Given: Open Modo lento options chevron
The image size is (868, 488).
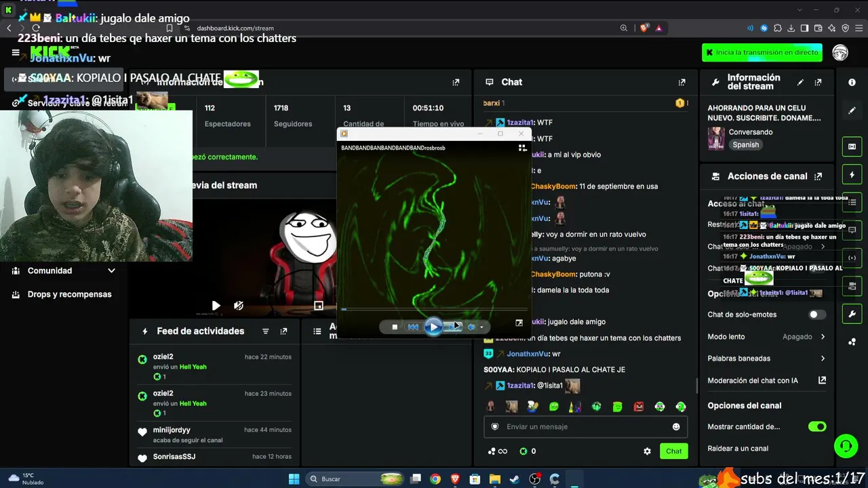Looking at the screenshot, I should click(823, 337).
